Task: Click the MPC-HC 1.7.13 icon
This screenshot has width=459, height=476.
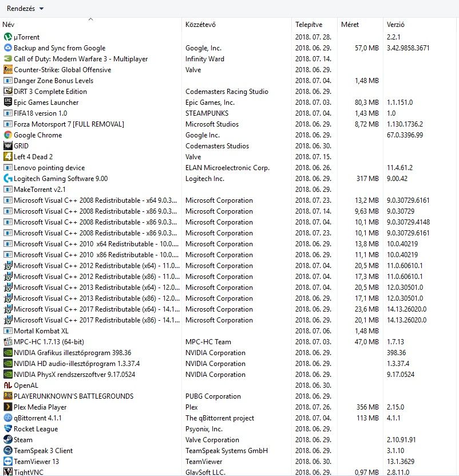Action: tap(8, 342)
